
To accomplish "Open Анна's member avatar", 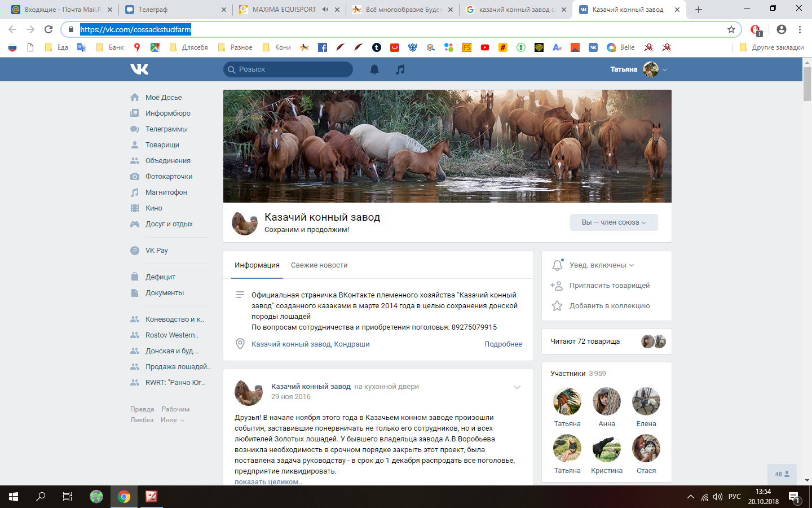I will 607,401.
